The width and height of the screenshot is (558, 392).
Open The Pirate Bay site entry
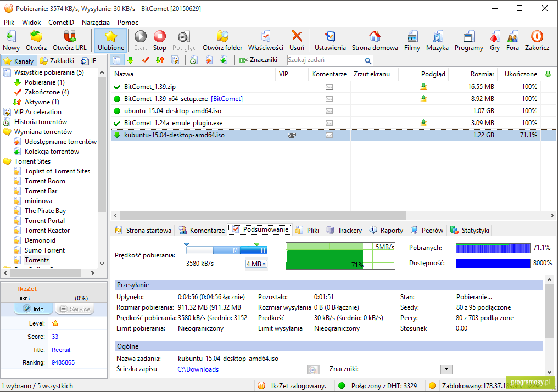(x=45, y=211)
